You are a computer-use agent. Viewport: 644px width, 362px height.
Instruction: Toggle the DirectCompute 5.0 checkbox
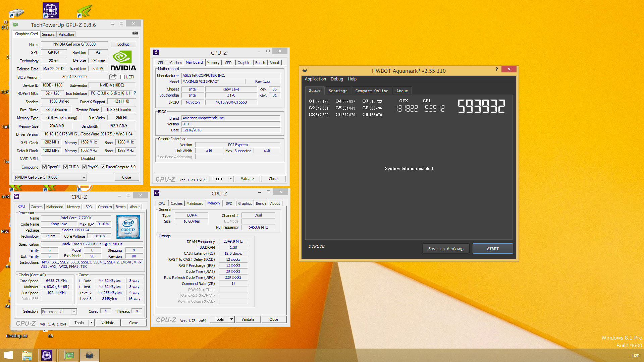point(103,167)
